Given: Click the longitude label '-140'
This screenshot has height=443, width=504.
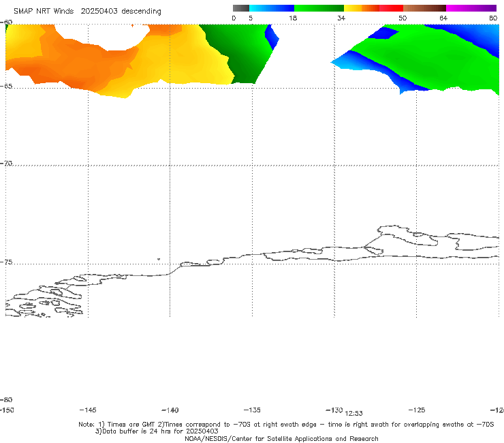Looking at the screenshot, I should pyautogui.click(x=170, y=410).
